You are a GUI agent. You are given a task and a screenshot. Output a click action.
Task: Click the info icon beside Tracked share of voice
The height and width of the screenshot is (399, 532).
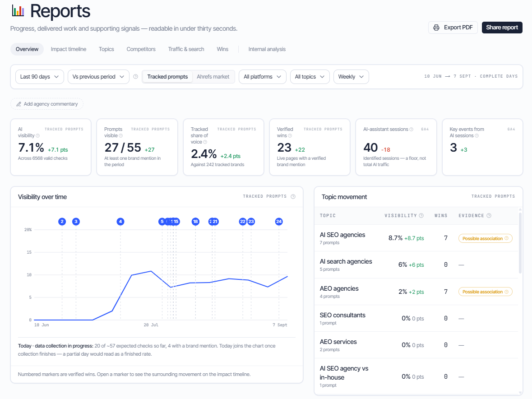(205, 142)
